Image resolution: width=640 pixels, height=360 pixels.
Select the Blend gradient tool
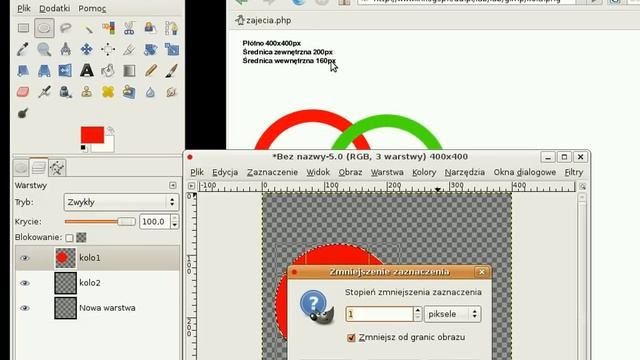[x=129, y=71]
